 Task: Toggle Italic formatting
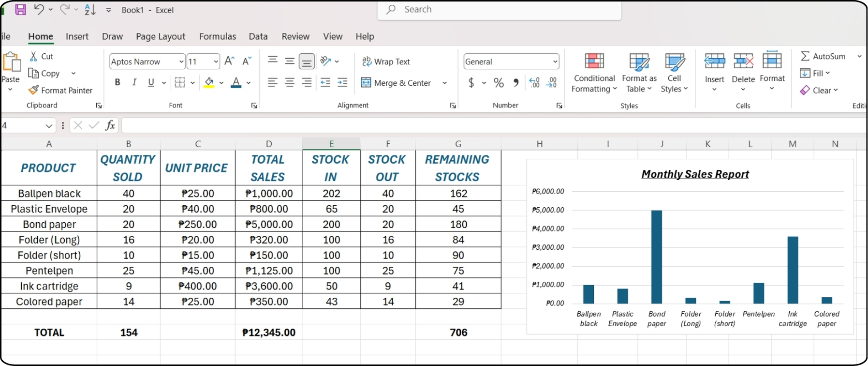(x=134, y=82)
